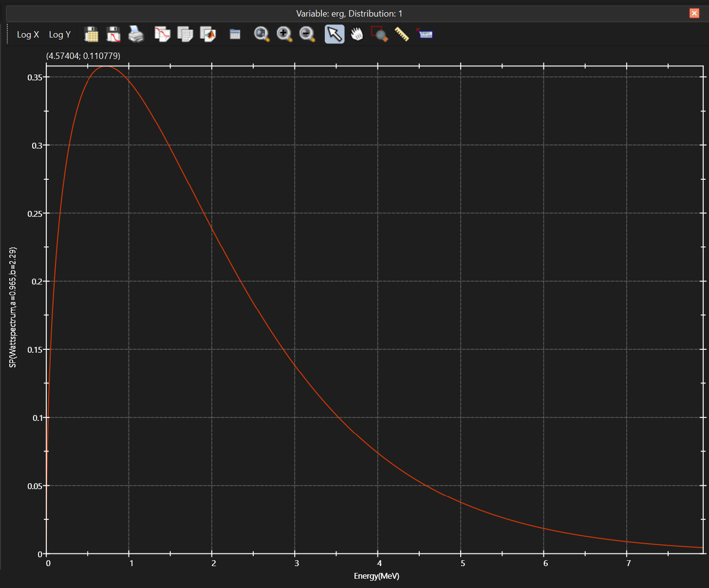Viewport: 709px width, 588px height.
Task: Click the SP(Watt spectrum) Y-axis title
Action: [13, 307]
